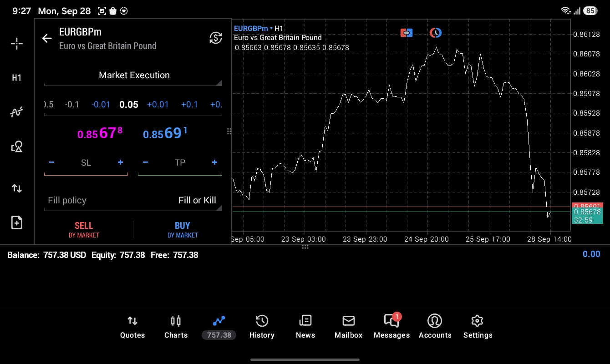Open the News tab
Image resolution: width=610 pixels, height=364 pixels.
click(x=305, y=327)
